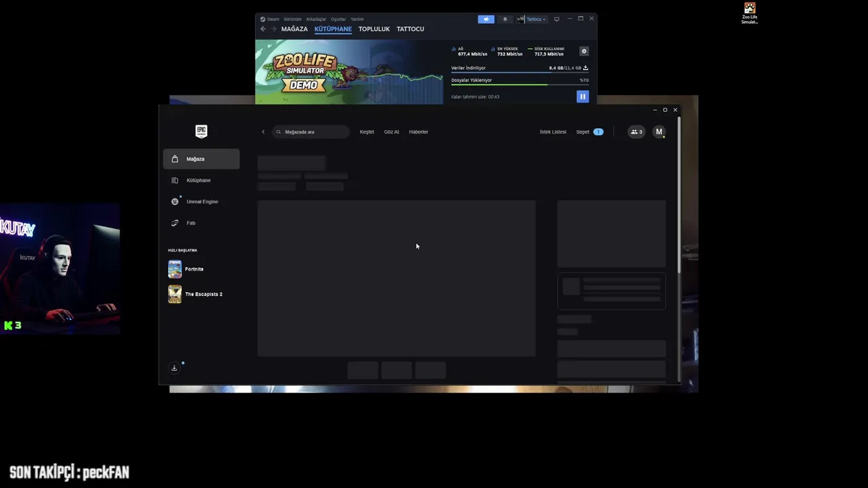Go back in the Epic store
868x488 pixels.
[x=263, y=131]
